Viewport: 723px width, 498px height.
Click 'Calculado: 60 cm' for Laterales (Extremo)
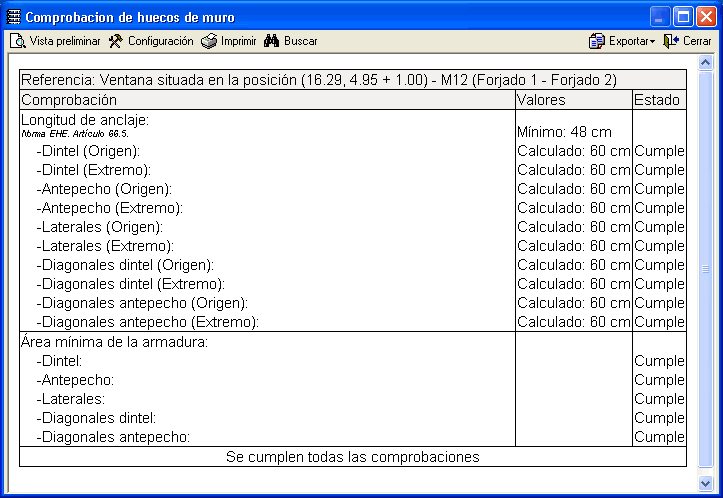574,246
